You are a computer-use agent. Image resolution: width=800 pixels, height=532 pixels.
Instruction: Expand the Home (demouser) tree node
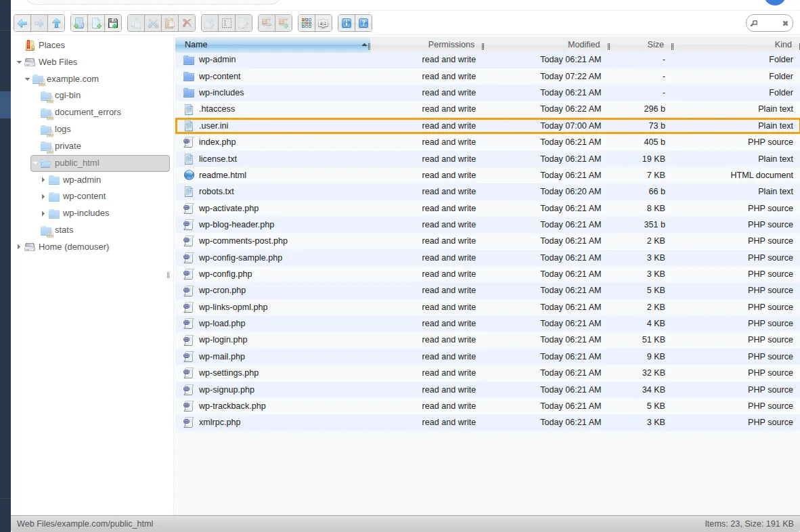click(x=19, y=247)
